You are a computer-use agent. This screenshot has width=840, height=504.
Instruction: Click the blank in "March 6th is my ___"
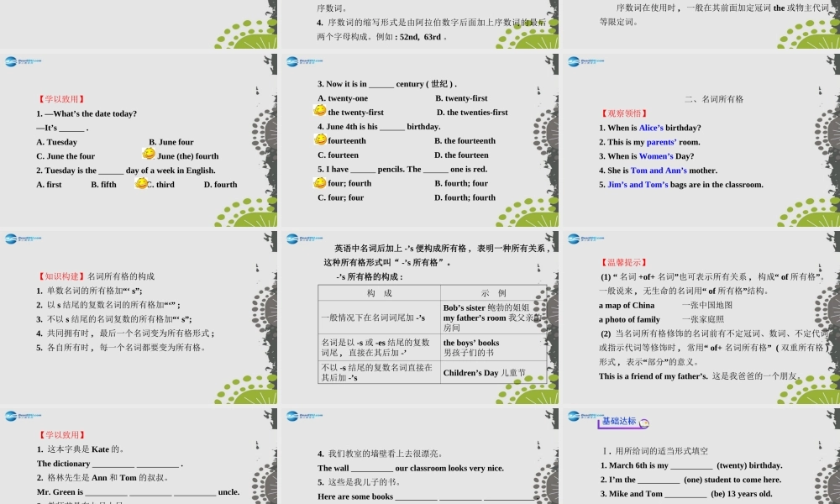point(691,466)
